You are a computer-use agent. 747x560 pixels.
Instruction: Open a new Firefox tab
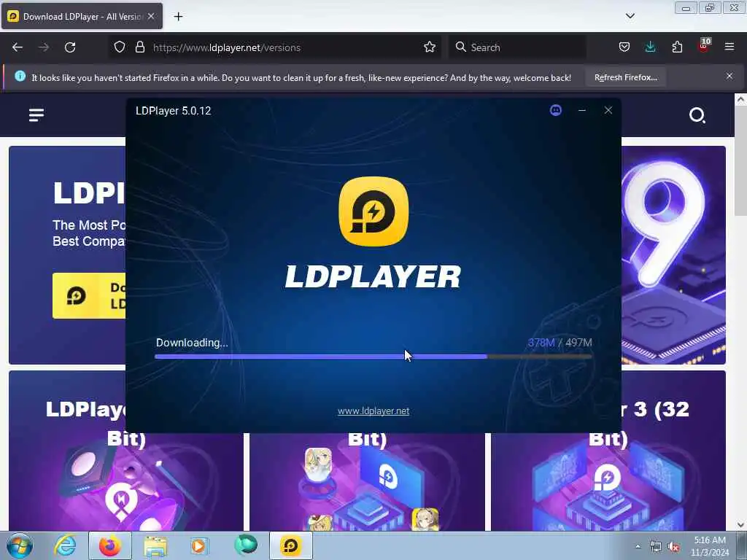(x=178, y=17)
